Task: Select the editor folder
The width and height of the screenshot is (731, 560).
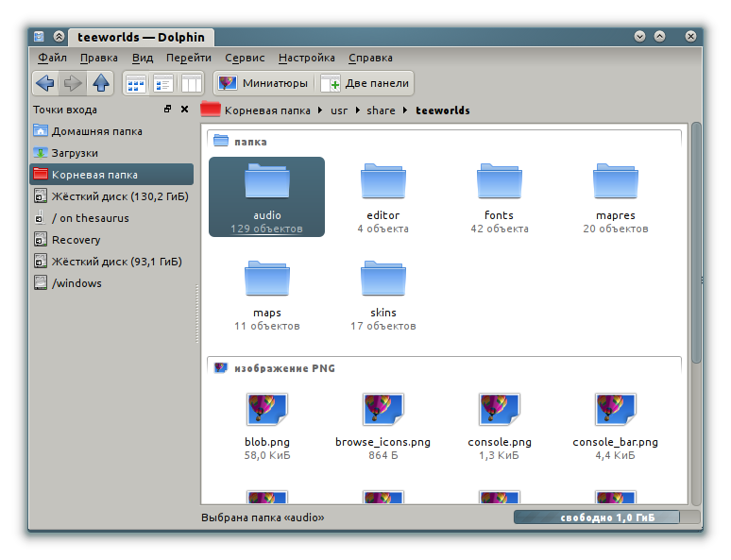Action: click(382, 196)
